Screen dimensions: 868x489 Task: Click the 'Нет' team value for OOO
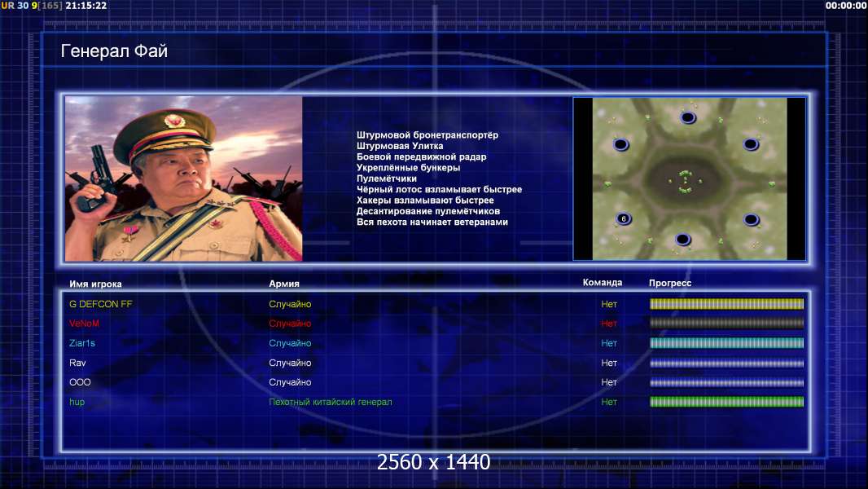pyautogui.click(x=609, y=382)
